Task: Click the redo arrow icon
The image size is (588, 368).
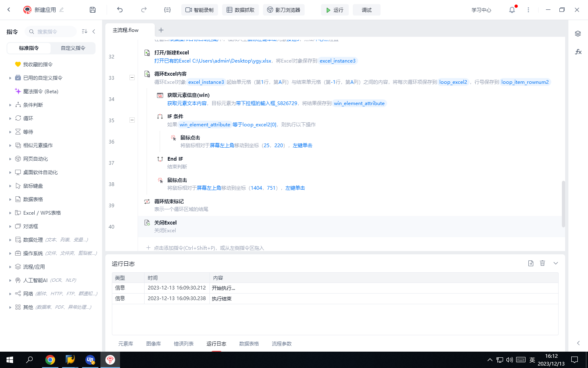Action: click(144, 10)
